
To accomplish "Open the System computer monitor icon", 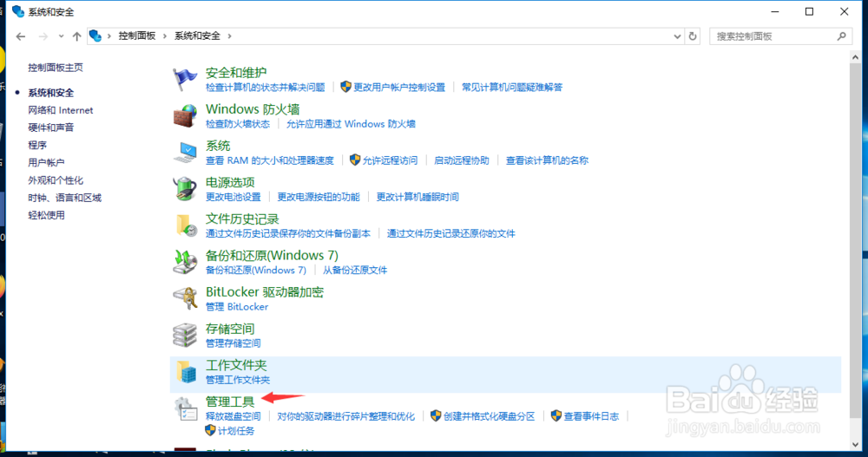I will 184,152.
